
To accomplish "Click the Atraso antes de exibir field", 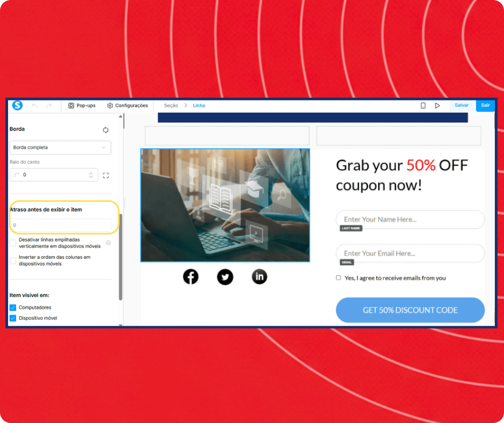I will [x=60, y=225].
